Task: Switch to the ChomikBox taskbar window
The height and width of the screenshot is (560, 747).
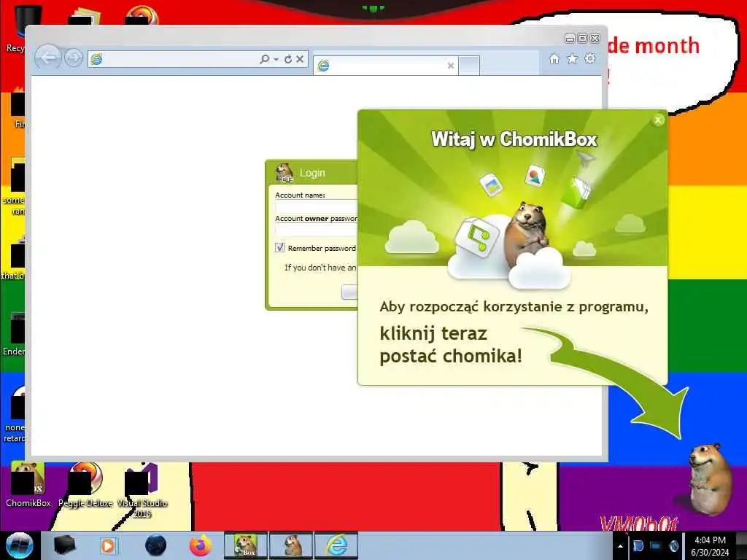Action: point(246,545)
